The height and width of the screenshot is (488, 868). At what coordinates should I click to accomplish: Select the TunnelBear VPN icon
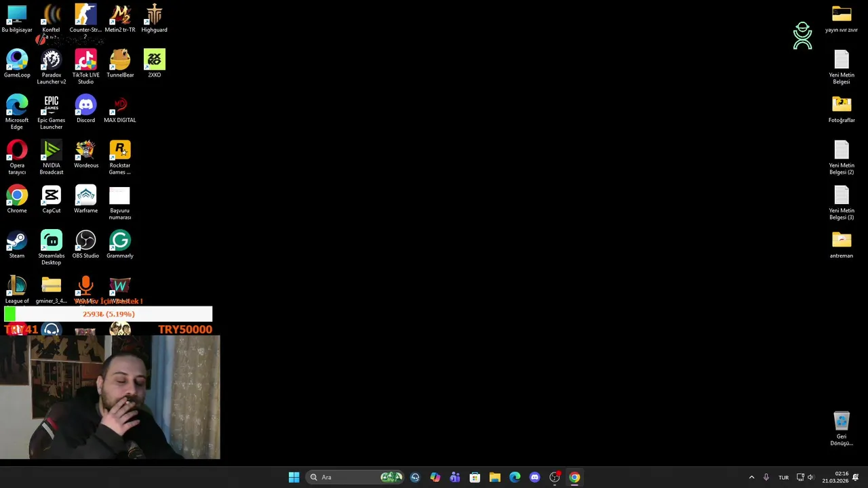(x=120, y=64)
